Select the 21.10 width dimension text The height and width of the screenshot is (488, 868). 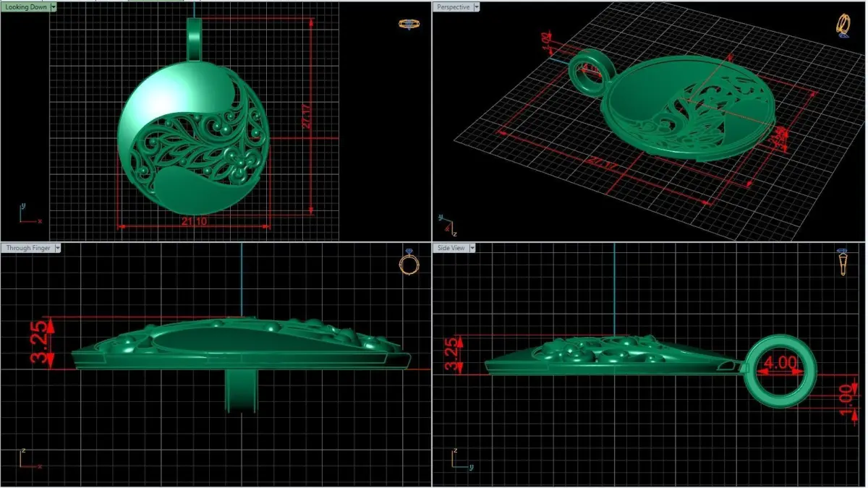[x=194, y=221]
